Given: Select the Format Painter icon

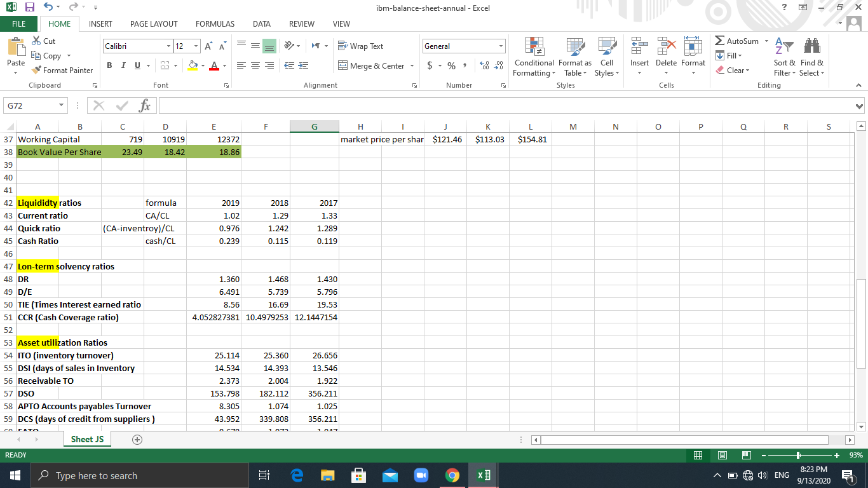Looking at the screenshot, I should click(36, 71).
